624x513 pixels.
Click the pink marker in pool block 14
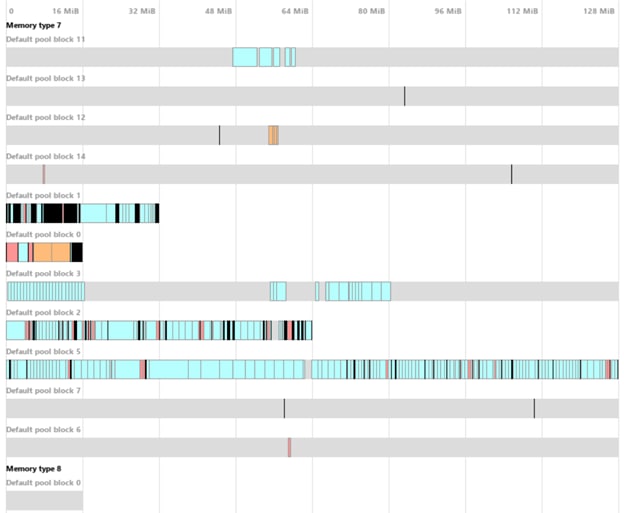pyautogui.click(x=44, y=174)
